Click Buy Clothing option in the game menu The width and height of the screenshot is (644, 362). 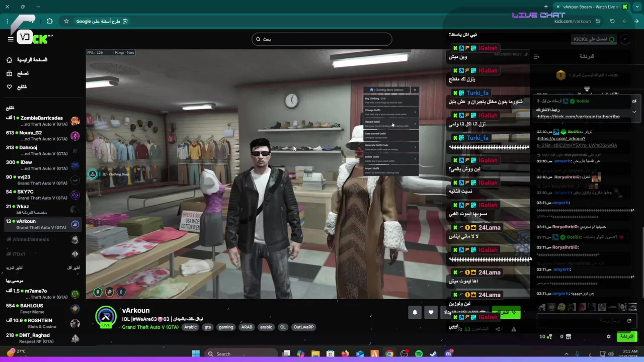390,100
